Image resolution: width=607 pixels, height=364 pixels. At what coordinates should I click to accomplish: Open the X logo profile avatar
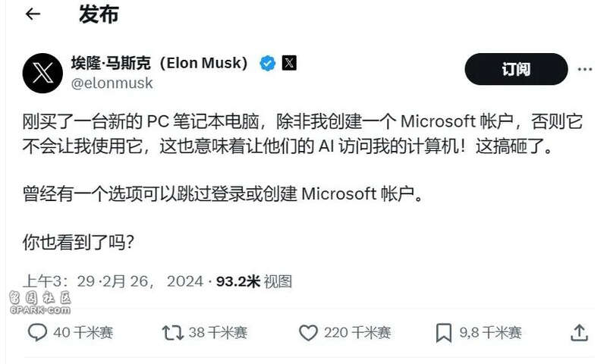[42, 73]
